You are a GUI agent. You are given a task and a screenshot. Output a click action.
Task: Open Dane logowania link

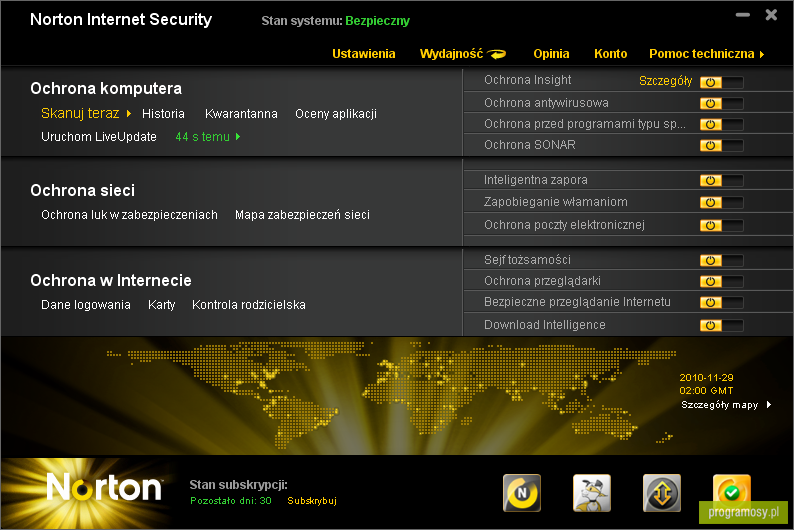tap(86, 305)
